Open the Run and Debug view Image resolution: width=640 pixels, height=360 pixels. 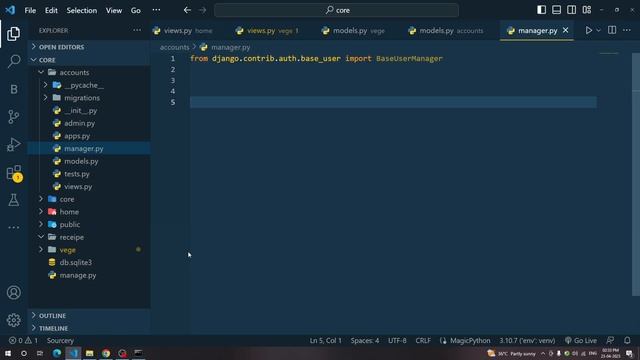coord(13,144)
